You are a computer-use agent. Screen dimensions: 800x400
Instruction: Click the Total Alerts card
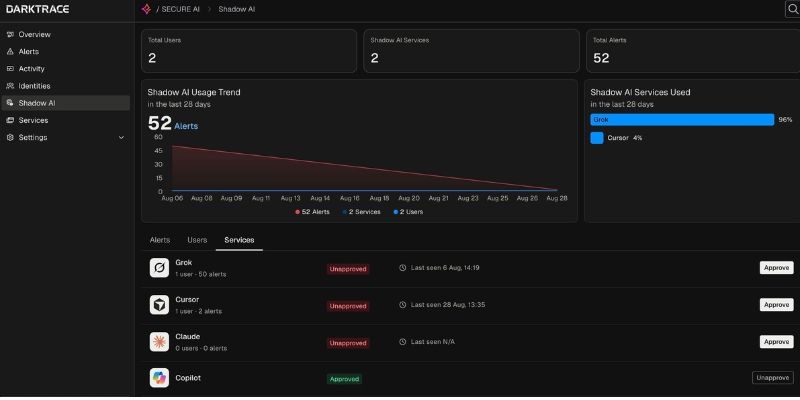click(x=693, y=51)
